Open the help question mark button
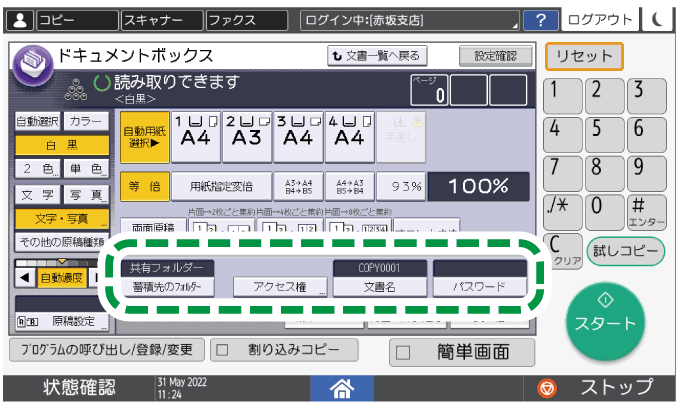Image resolution: width=679 pixels, height=404 pixels. pos(540,20)
